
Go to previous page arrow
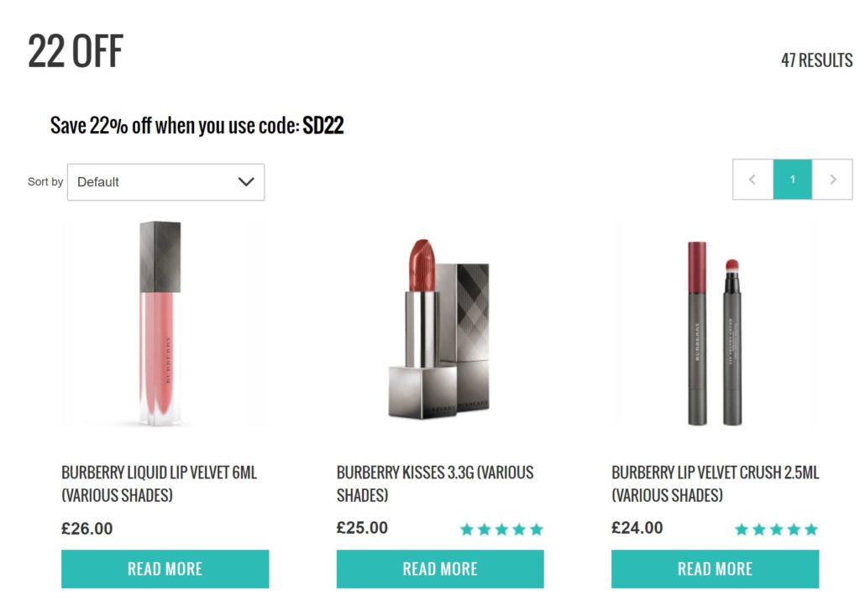(x=752, y=180)
